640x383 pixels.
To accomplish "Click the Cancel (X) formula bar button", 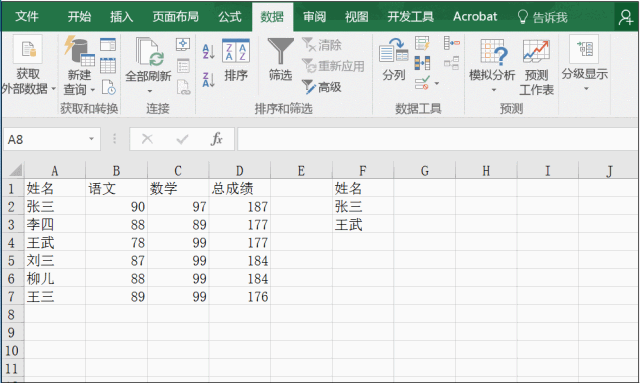I will [x=147, y=139].
